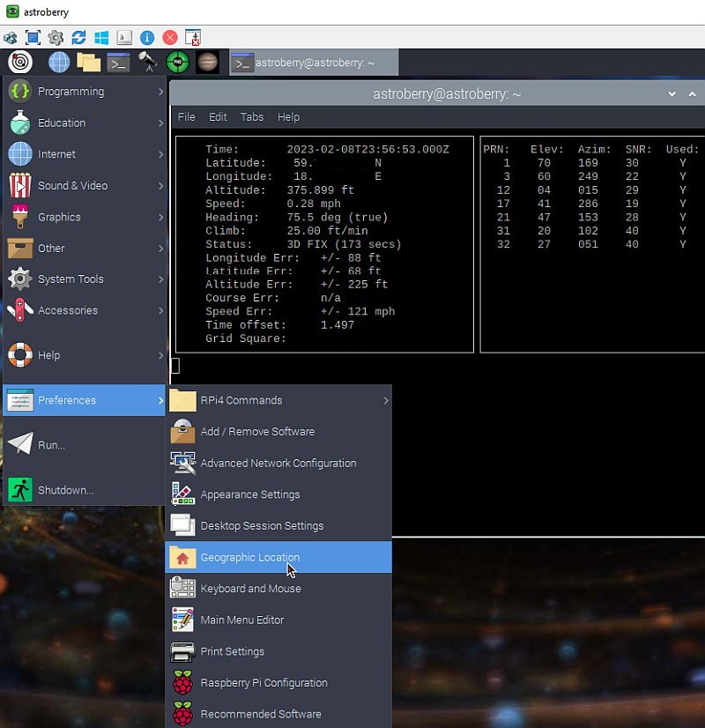This screenshot has height=728, width=705.
Task: Click the terminal titlebar down chevron button
Action: click(672, 93)
